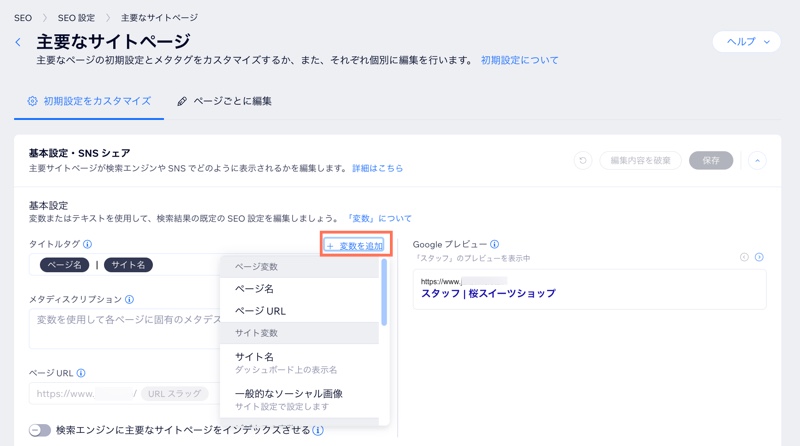Click info icon next to Google プレビュー
The height and width of the screenshot is (446, 800).
(494, 244)
